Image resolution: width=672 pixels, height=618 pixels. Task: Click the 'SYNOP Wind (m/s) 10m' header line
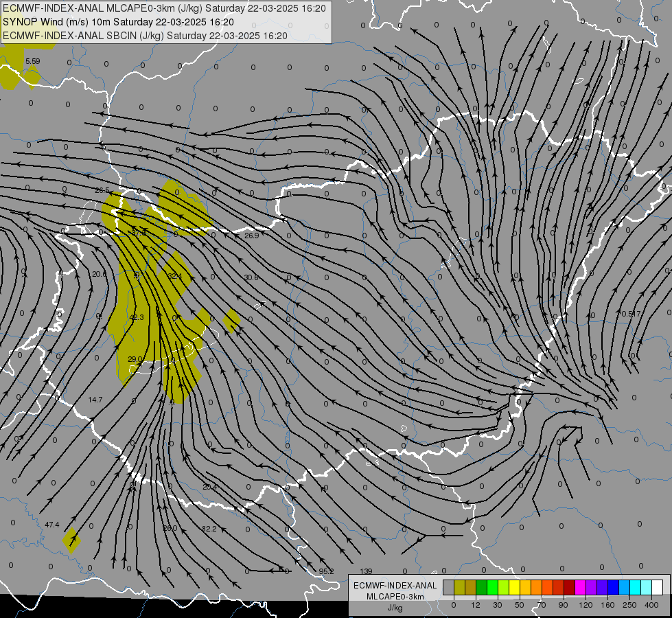tap(118, 22)
